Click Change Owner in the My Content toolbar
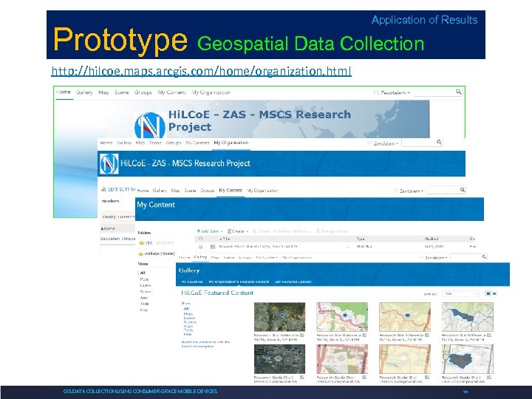This screenshot has height=399, width=532. coord(332,231)
